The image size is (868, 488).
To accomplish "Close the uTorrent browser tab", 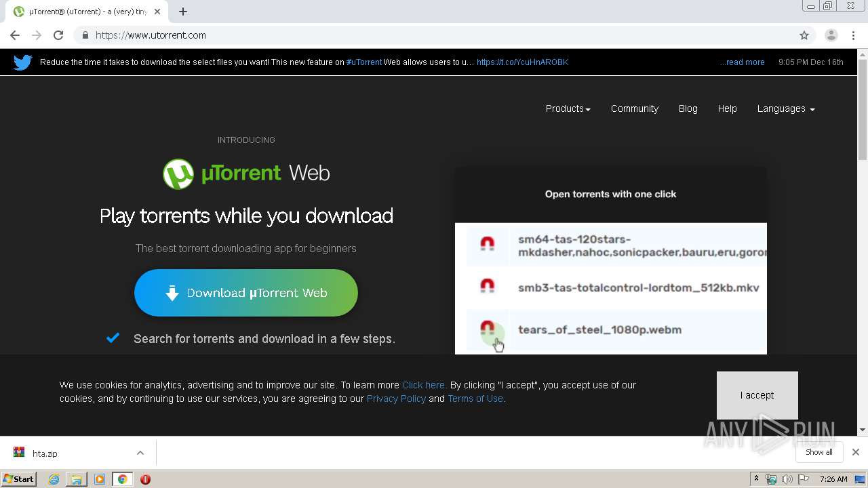I will (x=157, y=12).
